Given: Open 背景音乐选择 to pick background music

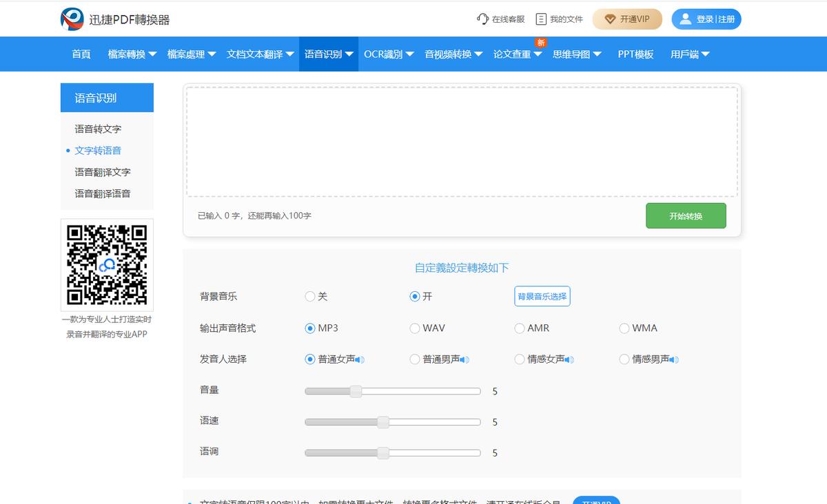Looking at the screenshot, I should (542, 296).
